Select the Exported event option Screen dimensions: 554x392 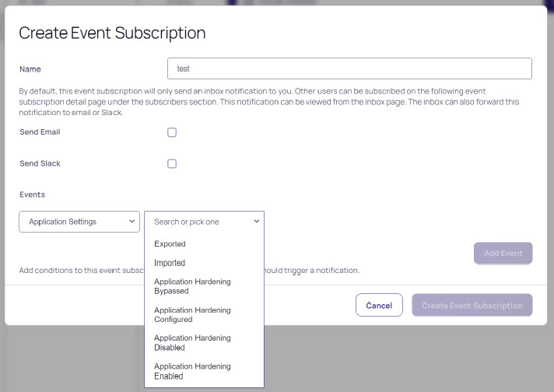coord(170,244)
